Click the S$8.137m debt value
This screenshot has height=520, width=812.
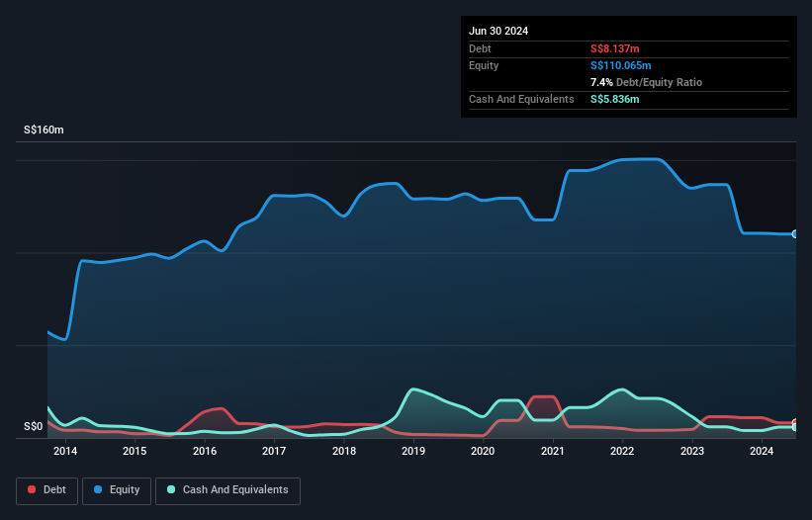[615, 48]
